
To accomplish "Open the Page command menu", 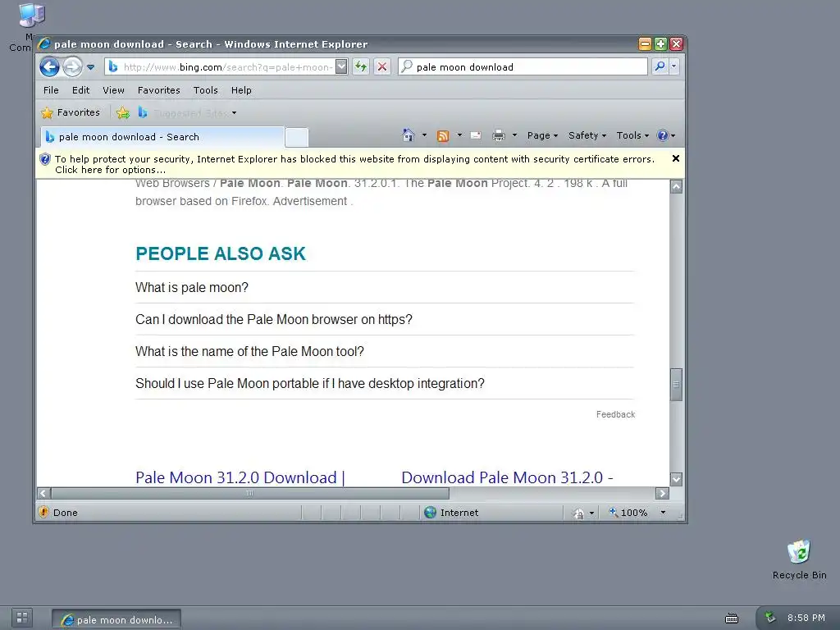I will 542,135.
